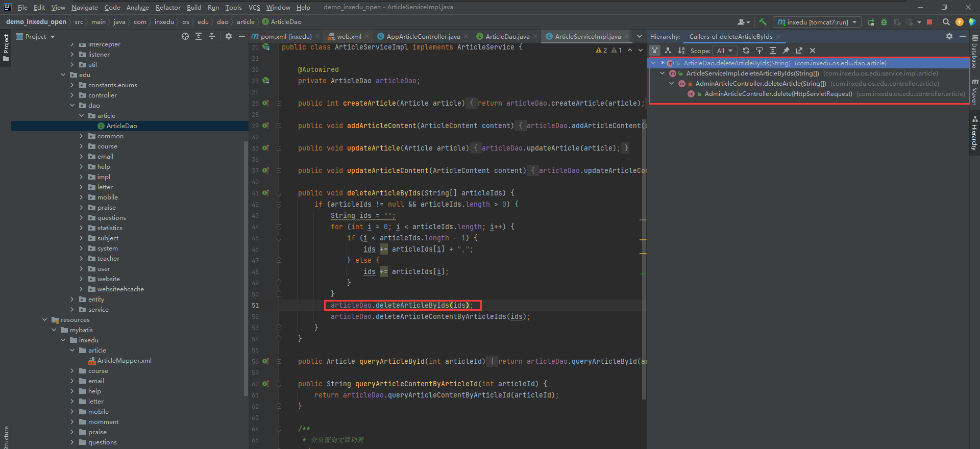Viewport: 980px width, 449px height.
Task: Click the orange update arrow icon
Action: tap(960, 22)
